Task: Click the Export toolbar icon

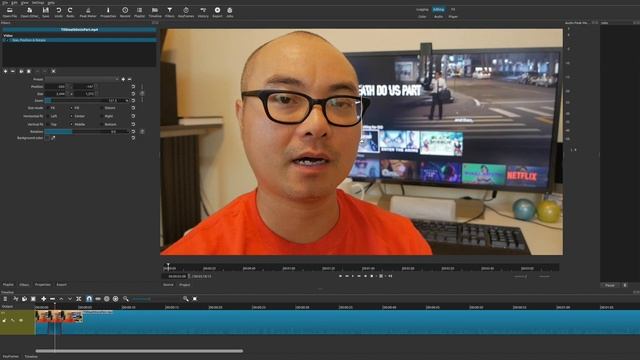Action: click(x=217, y=12)
